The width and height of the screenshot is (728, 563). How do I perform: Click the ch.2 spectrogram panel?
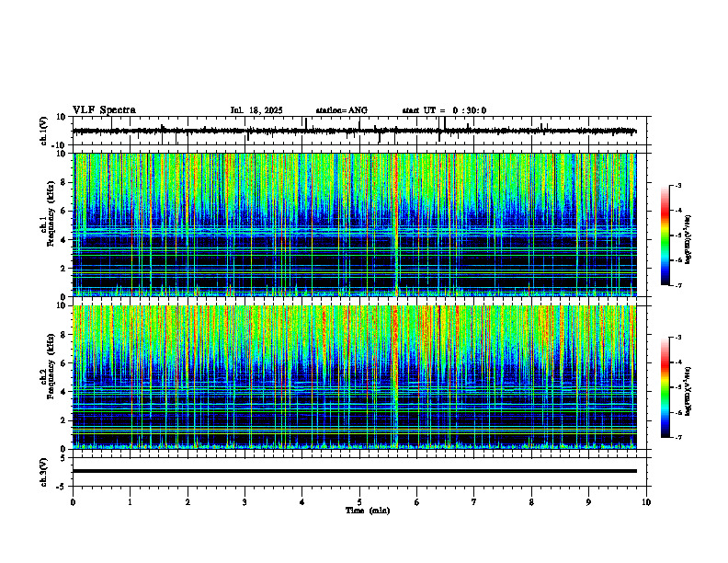354,377
